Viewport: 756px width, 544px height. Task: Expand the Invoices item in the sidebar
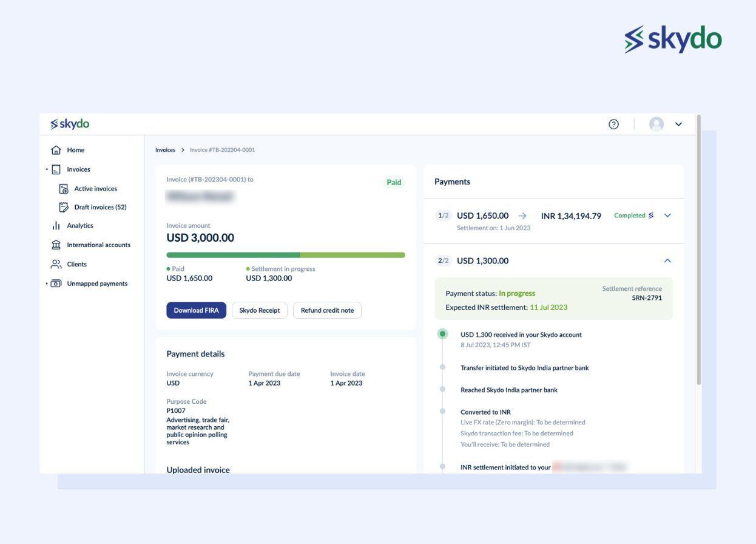tap(46, 169)
